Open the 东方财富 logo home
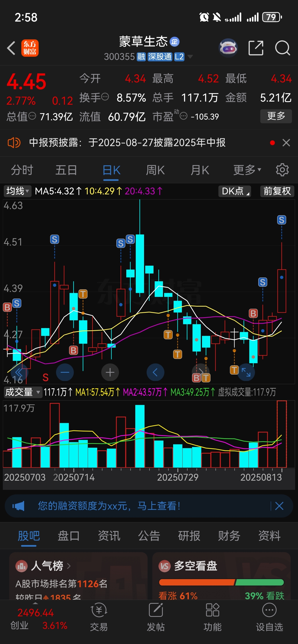Screen dimensions: 298x644 (30, 48)
